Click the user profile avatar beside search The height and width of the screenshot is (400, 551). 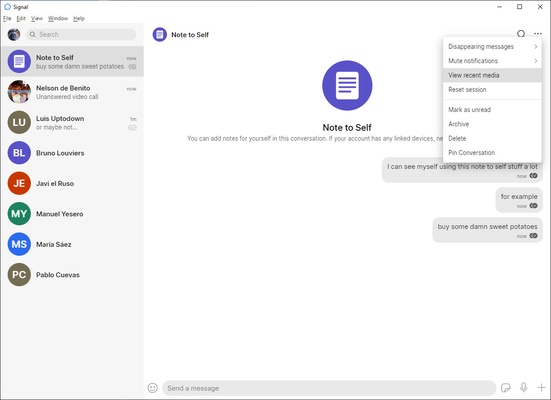(x=14, y=34)
